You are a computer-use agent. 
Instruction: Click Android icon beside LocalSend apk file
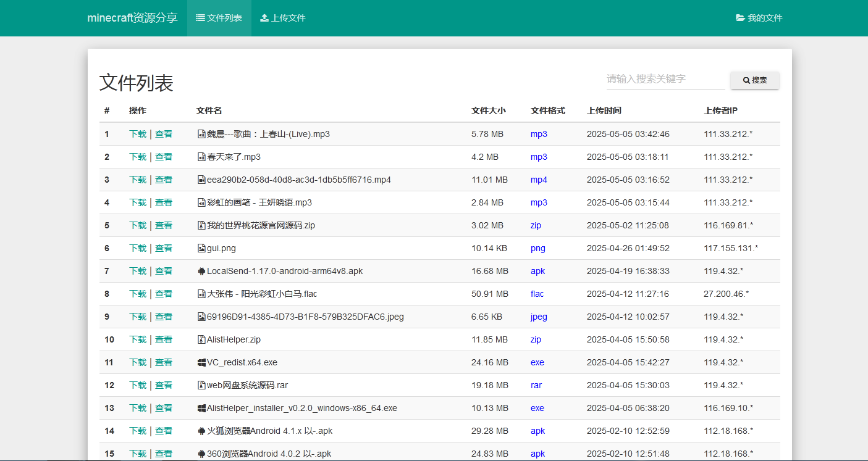(201, 271)
